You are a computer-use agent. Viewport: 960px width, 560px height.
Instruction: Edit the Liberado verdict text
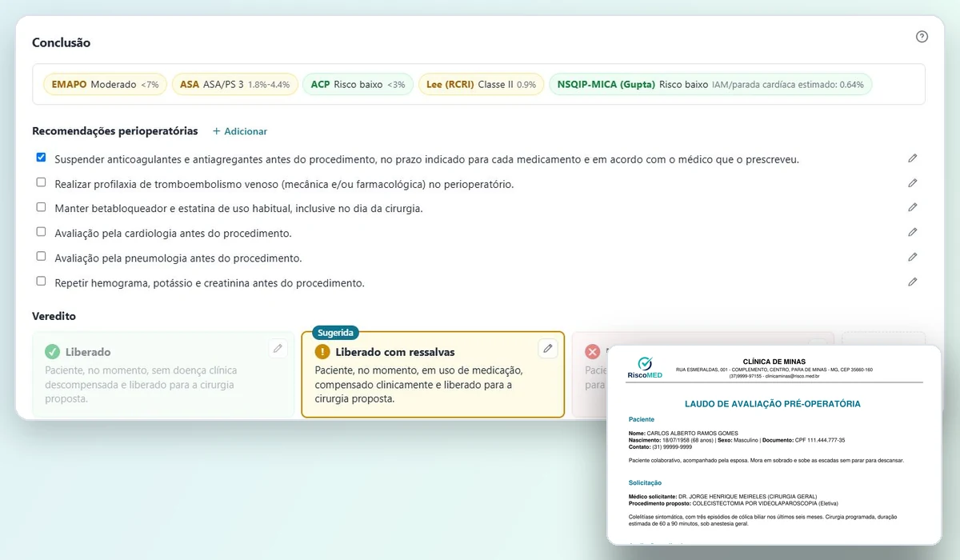[x=278, y=348]
